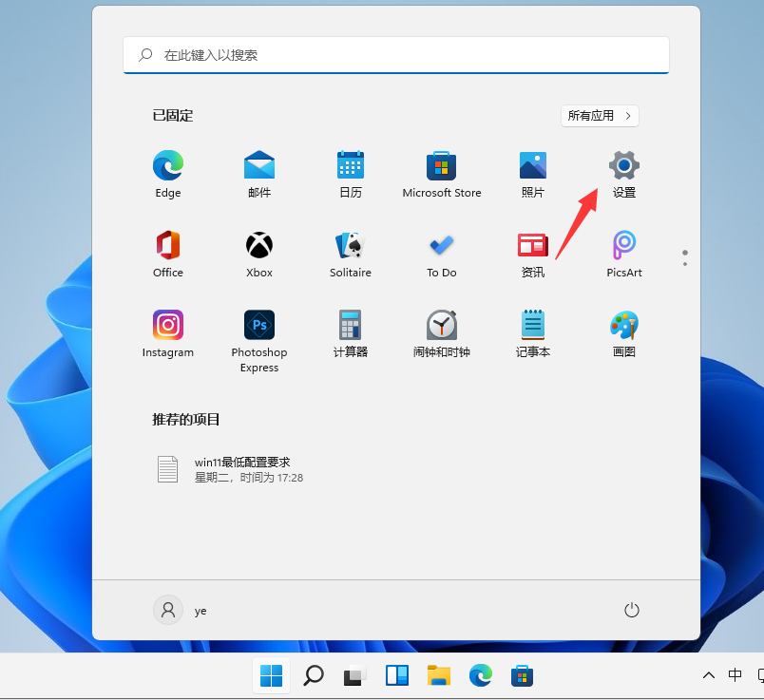Expand the All apps list
This screenshot has height=700, width=764.
(600, 116)
